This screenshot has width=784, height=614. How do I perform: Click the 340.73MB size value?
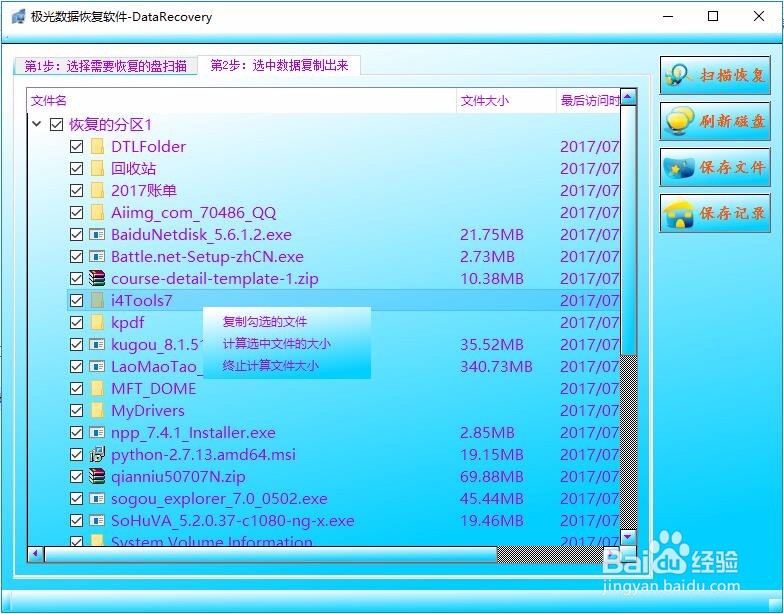click(x=496, y=366)
